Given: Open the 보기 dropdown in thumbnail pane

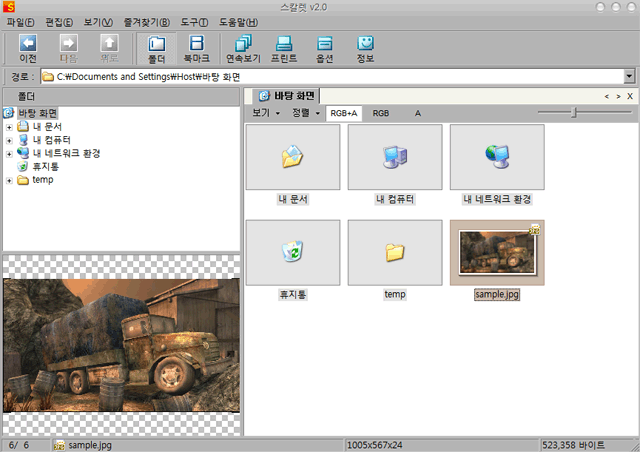Looking at the screenshot, I should (266, 113).
